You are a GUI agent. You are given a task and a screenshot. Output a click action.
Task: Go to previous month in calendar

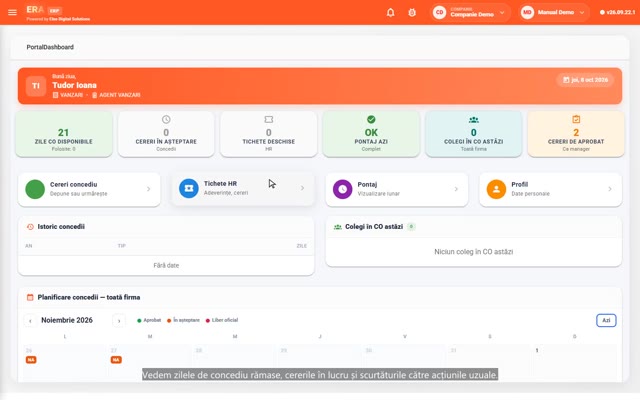(30, 321)
